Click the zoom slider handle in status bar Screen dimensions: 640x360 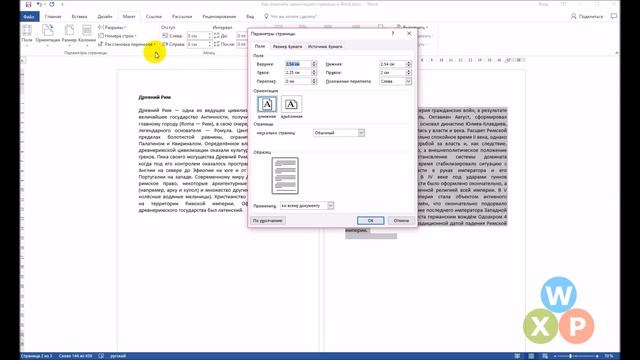570,356
